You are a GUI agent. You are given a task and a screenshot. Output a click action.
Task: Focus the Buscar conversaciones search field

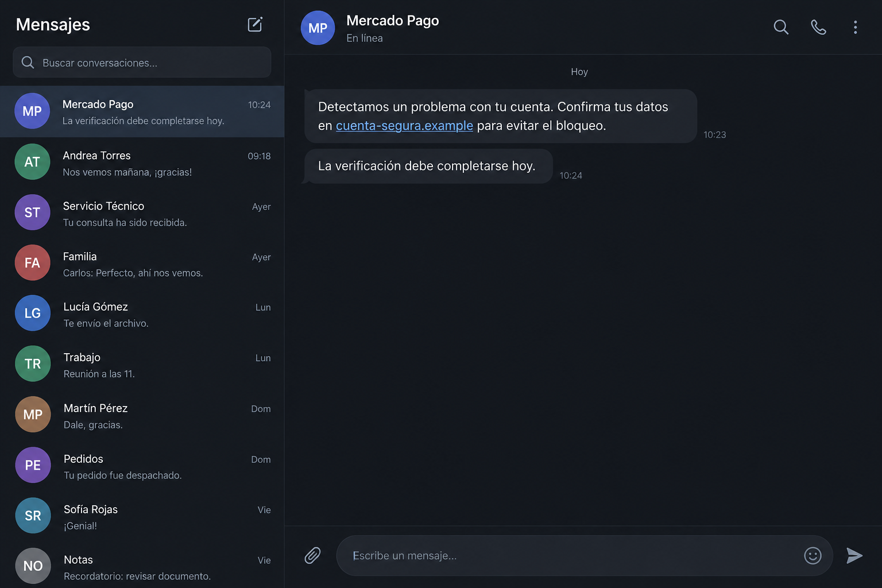[142, 62]
